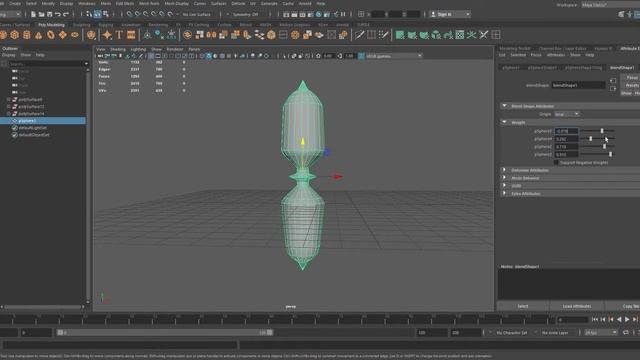
Task: Create a polygon plane from the shelf
Action: (x=62, y=35)
